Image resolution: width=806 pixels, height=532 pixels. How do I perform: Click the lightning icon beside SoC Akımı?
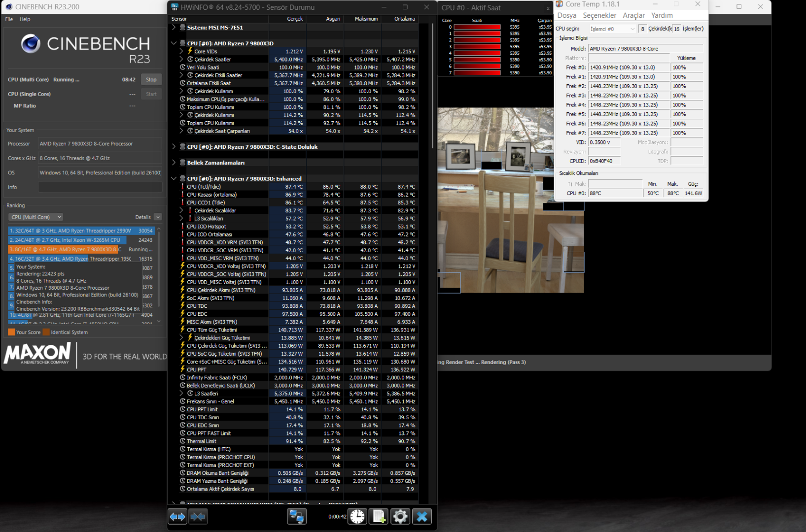coord(182,298)
